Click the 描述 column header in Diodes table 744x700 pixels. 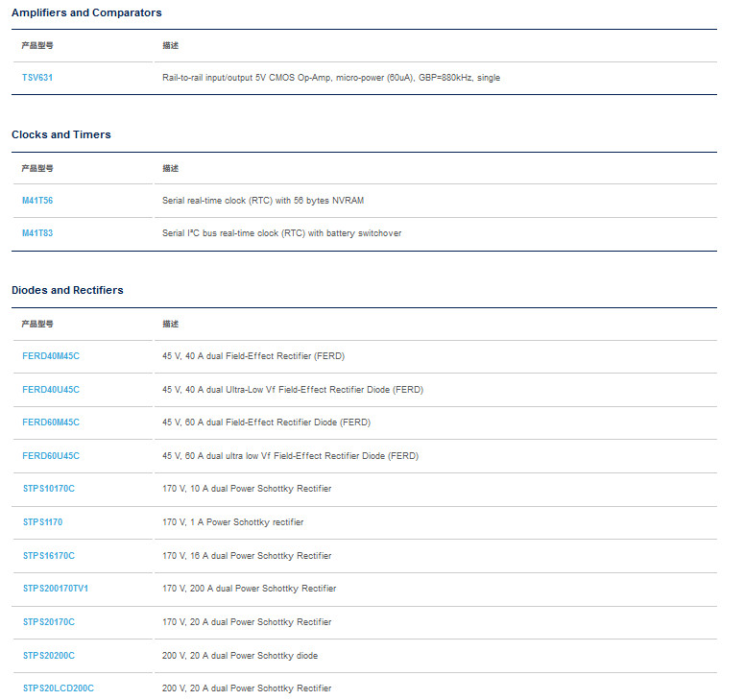pos(170,325)
